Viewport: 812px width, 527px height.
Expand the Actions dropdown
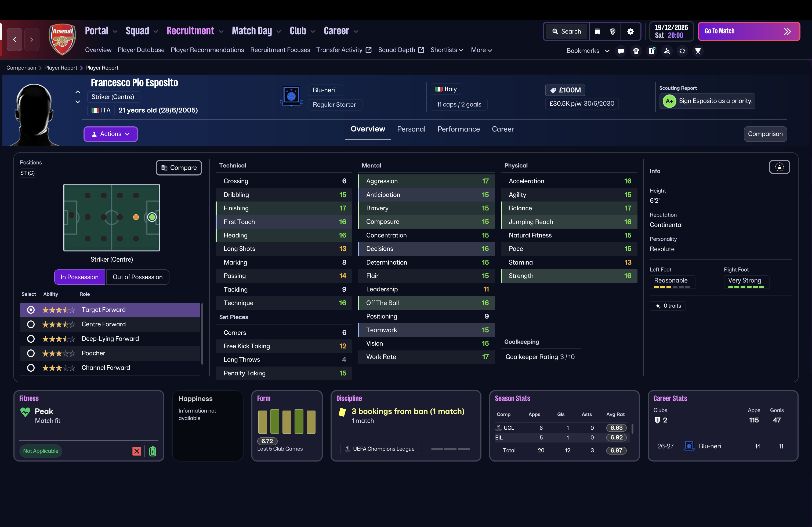coord(111,134)
